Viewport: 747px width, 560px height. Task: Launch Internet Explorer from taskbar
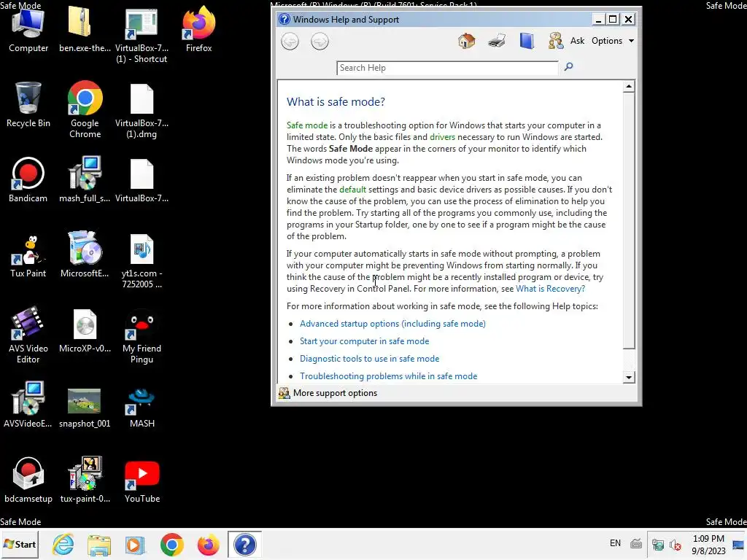click(x=63, y=544)
